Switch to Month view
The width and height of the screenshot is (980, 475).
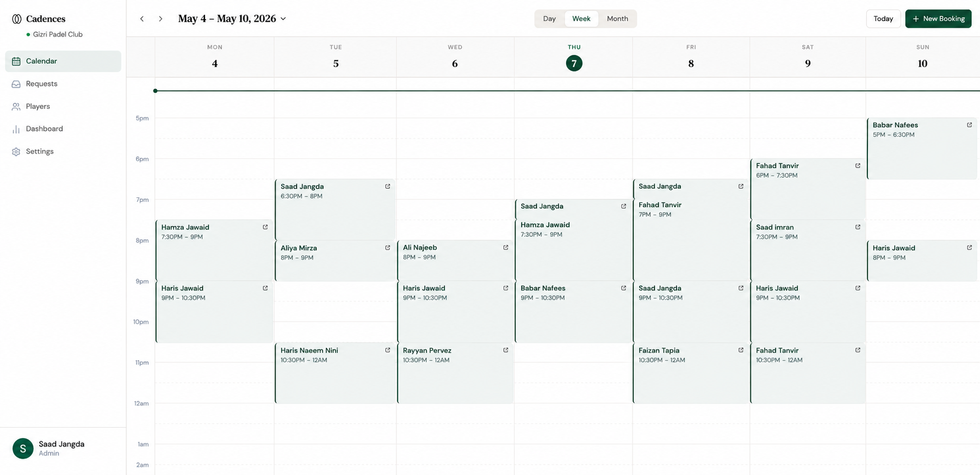617,19
